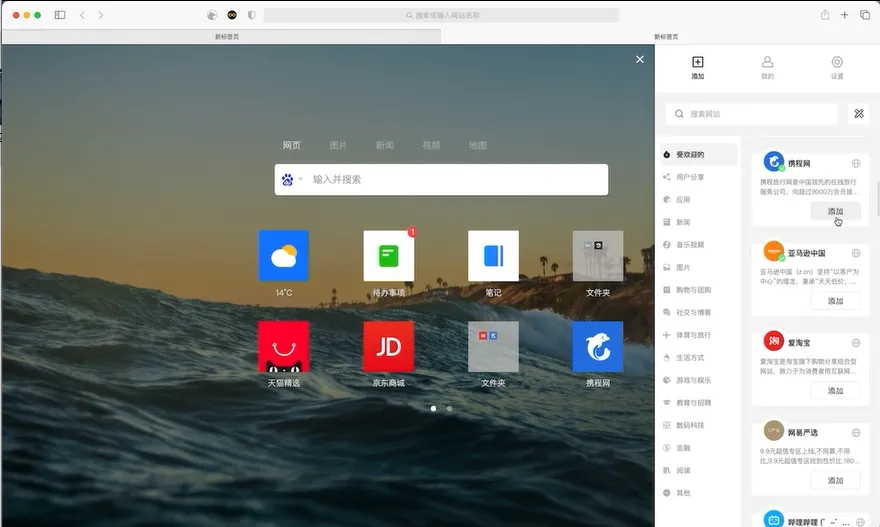Viewport: 880px width, 527px height.
Task: Open the 文件夹 folder beside the 京东商城 tile
Action: tap(493, 346)
